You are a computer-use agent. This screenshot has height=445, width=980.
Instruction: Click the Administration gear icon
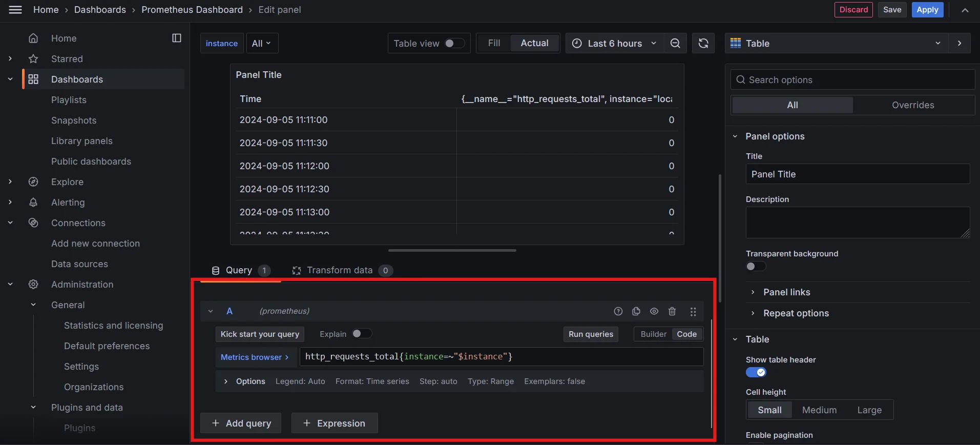33,285
